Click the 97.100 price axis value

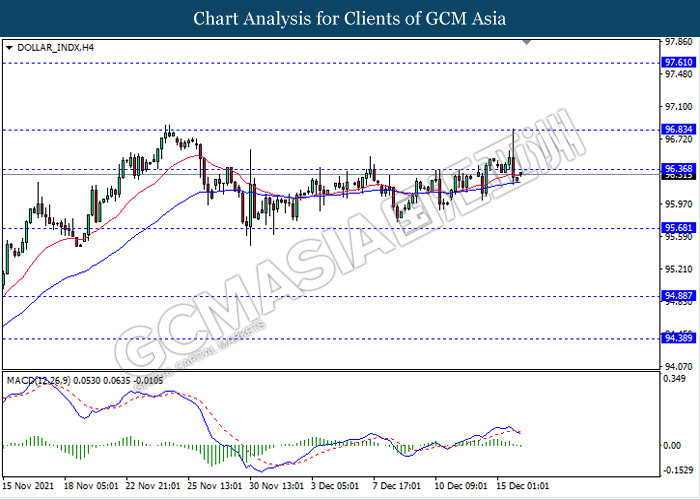coord(678,107)
